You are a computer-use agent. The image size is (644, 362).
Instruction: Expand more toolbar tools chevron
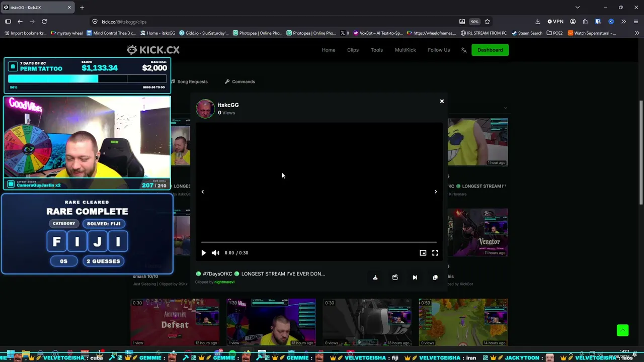pyautogui.click(x=623, y=22)
